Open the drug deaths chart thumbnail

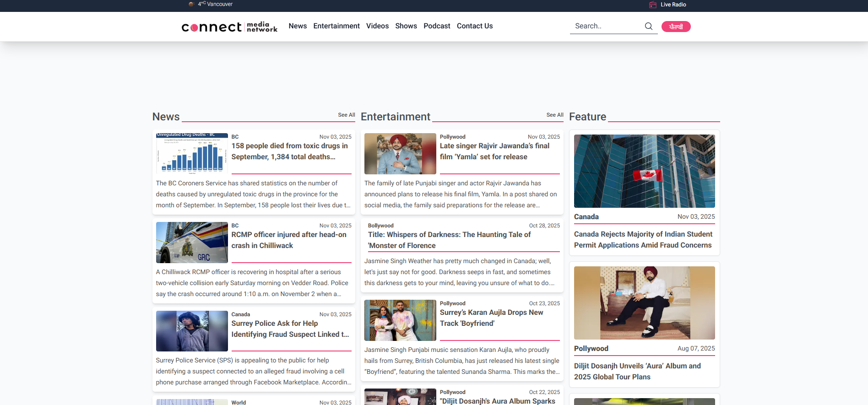[192, 153]
